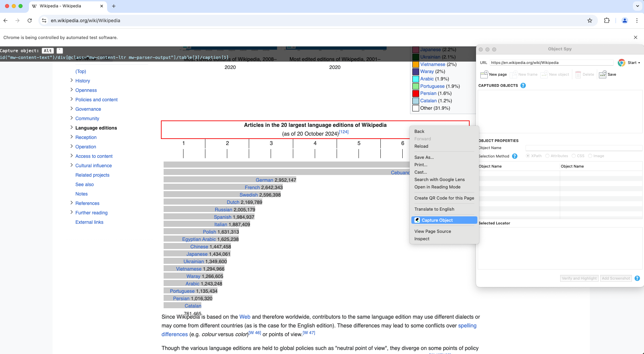Select Back in the context menu
Image resolution: width=644 pixels, height=354 pixels.
[444, 131]
